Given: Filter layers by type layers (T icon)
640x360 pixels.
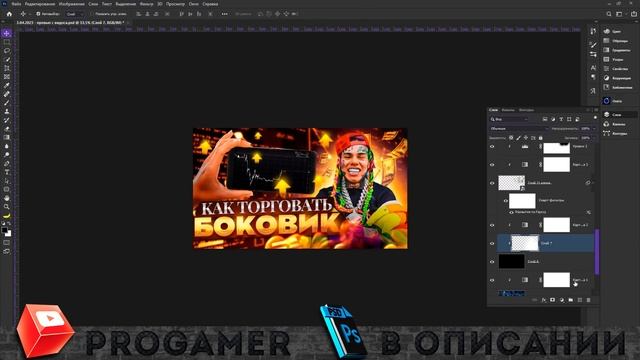Looking at the screenshot, I should pos(561,119).
